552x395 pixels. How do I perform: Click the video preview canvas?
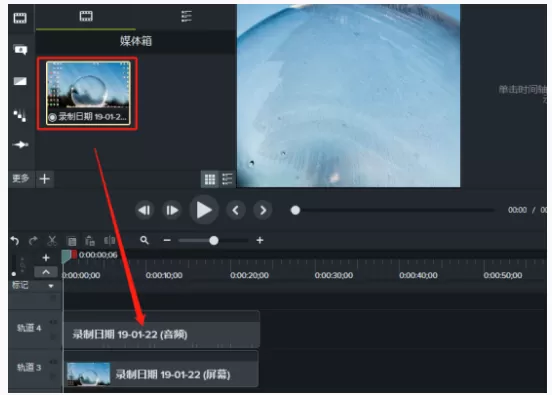click(348, 95)
